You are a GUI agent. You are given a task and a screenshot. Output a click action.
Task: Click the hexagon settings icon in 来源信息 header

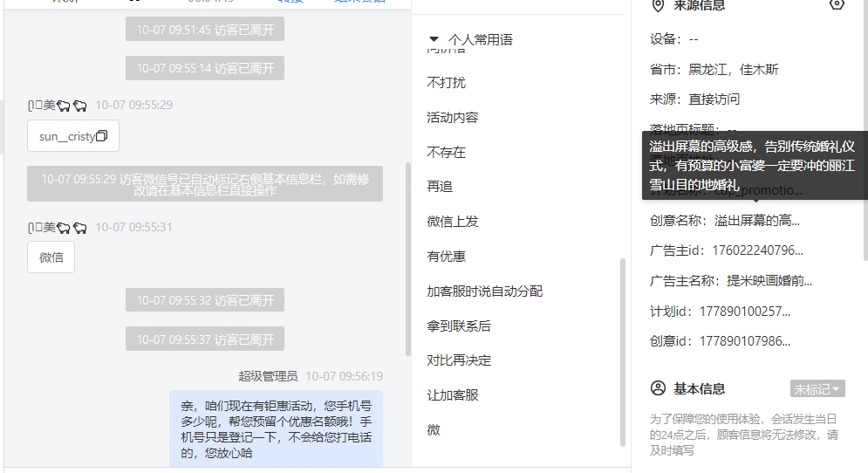[x=837, y=4]
